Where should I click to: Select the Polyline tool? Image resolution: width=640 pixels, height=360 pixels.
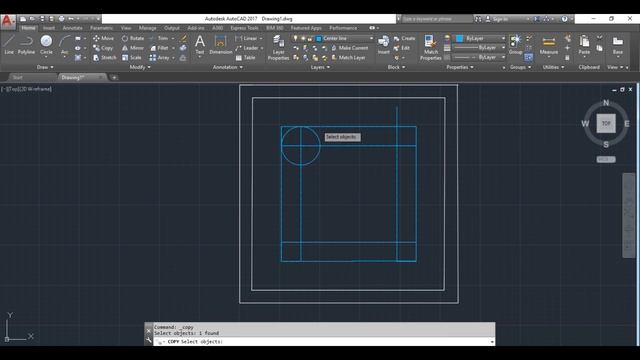click(x=26, y=44)
